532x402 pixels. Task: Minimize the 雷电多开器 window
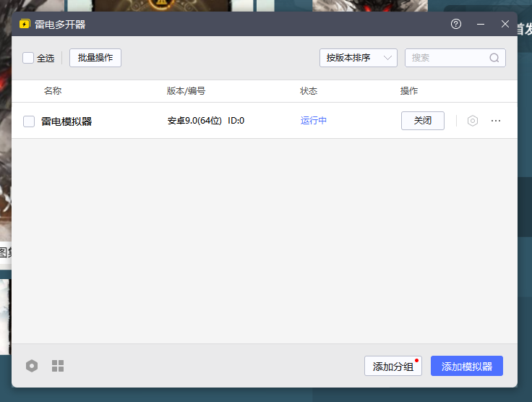click(x=481, y=24)
